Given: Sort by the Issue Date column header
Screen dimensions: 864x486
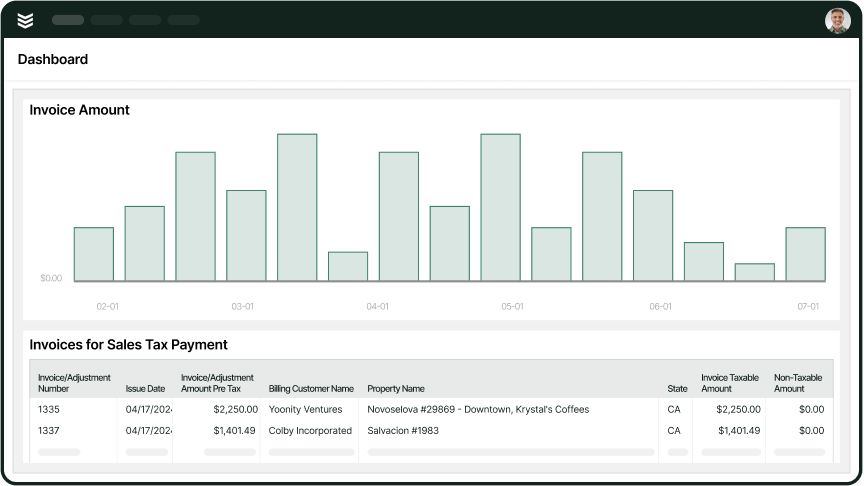Looking at the screenshot, I should click(x=144, y=388).
